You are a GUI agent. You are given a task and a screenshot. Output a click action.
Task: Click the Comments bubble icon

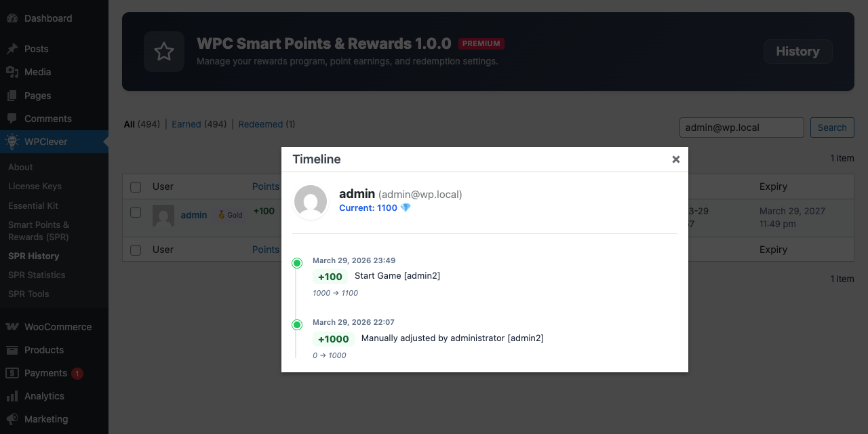pyautogui.click(x=12, y=119)
